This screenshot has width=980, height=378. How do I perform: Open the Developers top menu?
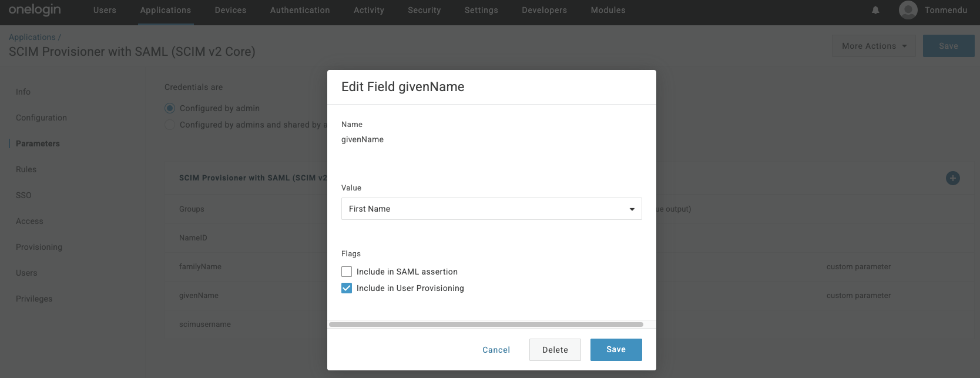point(544,10)
